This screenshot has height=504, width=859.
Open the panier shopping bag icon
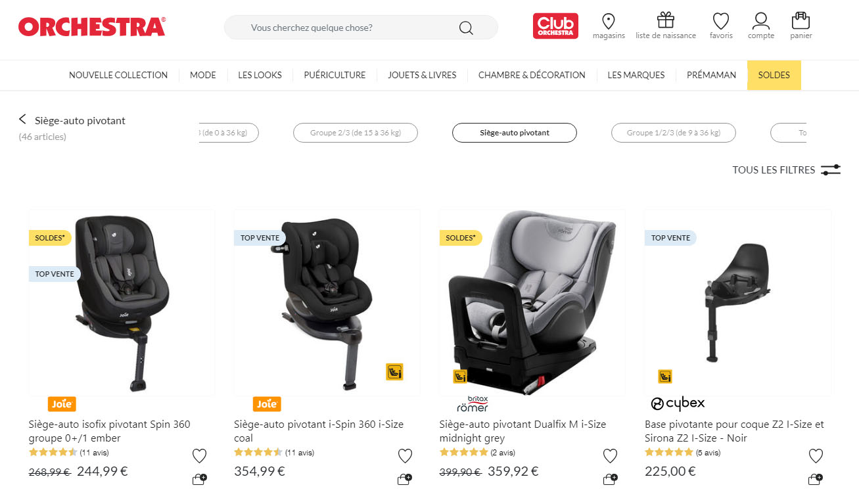pos(801,20)
